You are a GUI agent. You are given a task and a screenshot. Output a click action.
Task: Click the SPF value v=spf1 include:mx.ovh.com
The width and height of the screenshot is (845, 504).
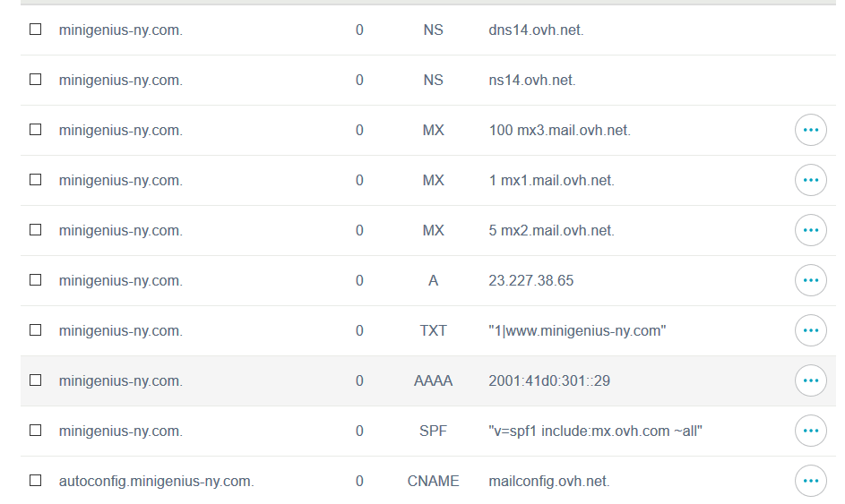tap(595, 431)
